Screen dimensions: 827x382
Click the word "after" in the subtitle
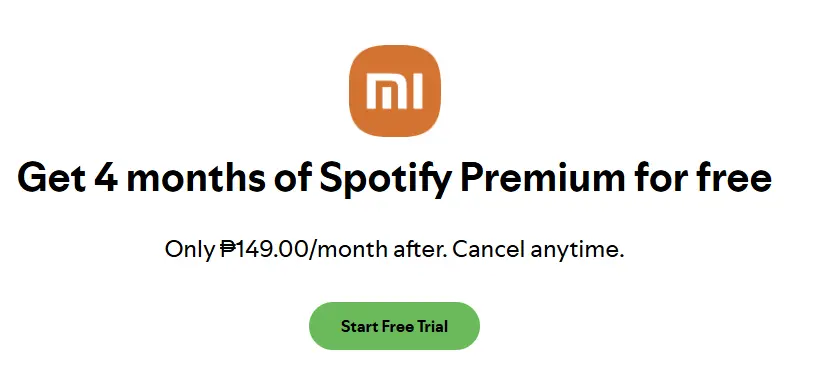point(420,249)
